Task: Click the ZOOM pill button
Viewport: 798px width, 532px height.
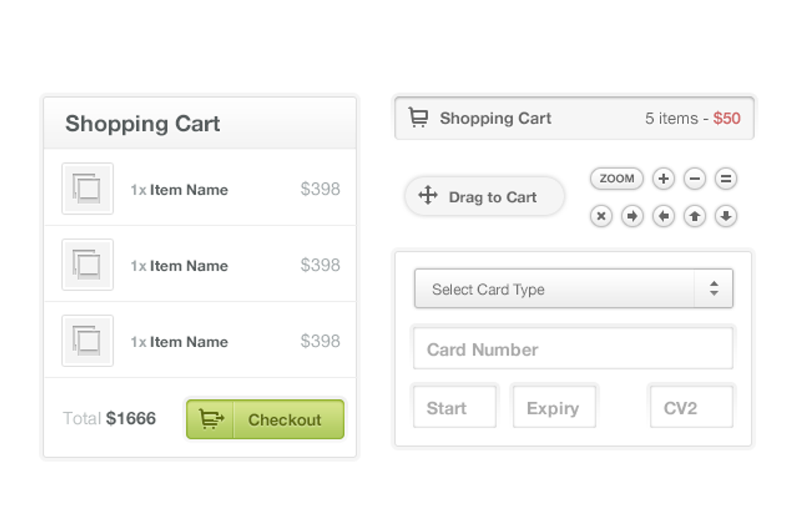Action: pos(616,178)
